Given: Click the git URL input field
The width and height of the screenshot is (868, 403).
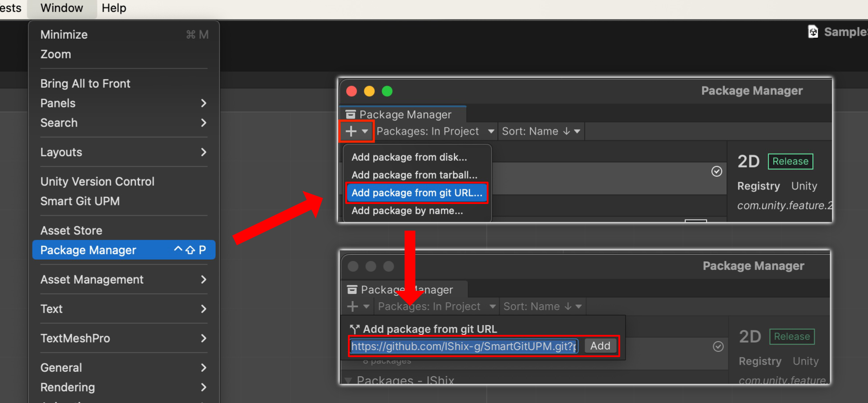Looking at the screenshot, I should click(x=464, y=346).
